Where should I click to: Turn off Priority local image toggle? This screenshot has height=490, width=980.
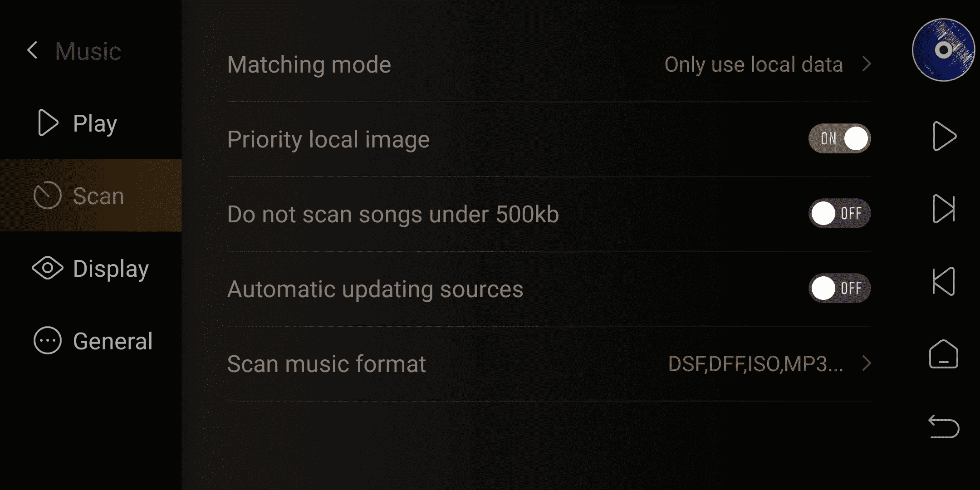839,138
